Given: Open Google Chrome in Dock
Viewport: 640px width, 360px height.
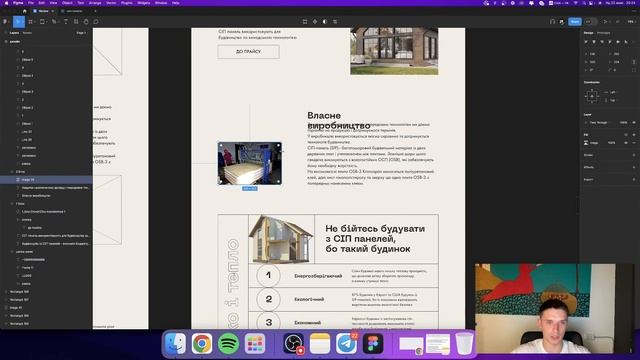Looking at the screenshot, I should 202,343.
